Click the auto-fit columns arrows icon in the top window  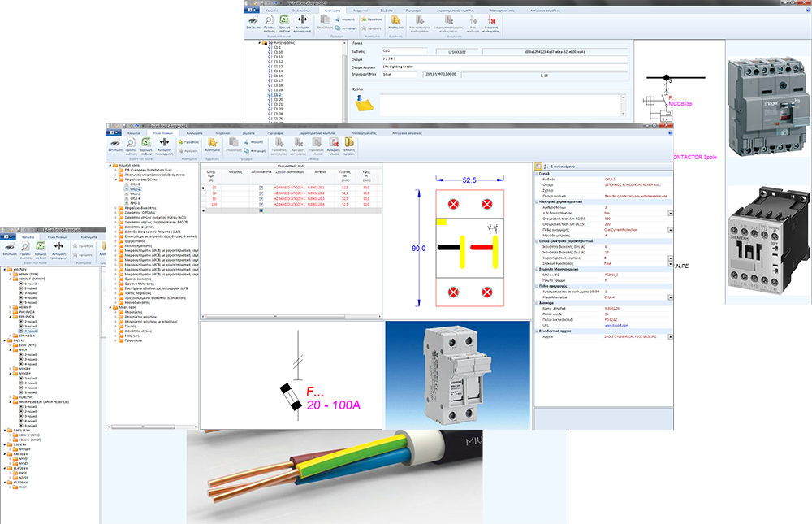pyautogui.click(x=303, y=19)
